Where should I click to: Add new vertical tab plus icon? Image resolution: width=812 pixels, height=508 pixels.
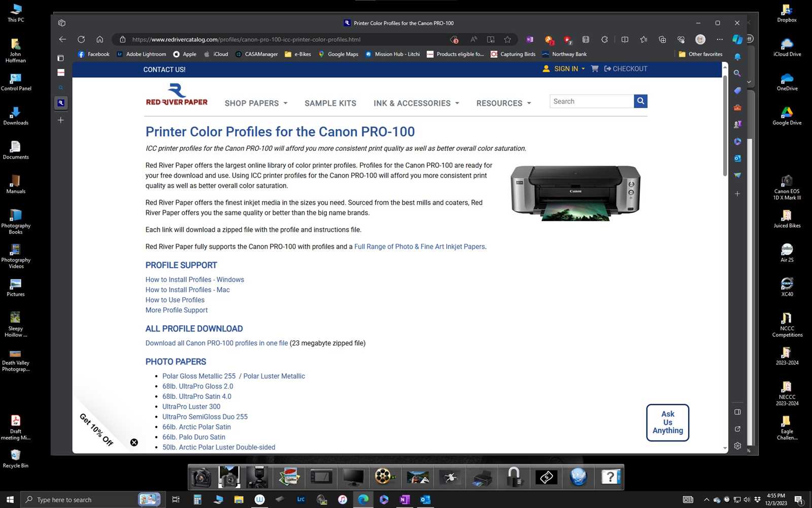click(60, 120)
